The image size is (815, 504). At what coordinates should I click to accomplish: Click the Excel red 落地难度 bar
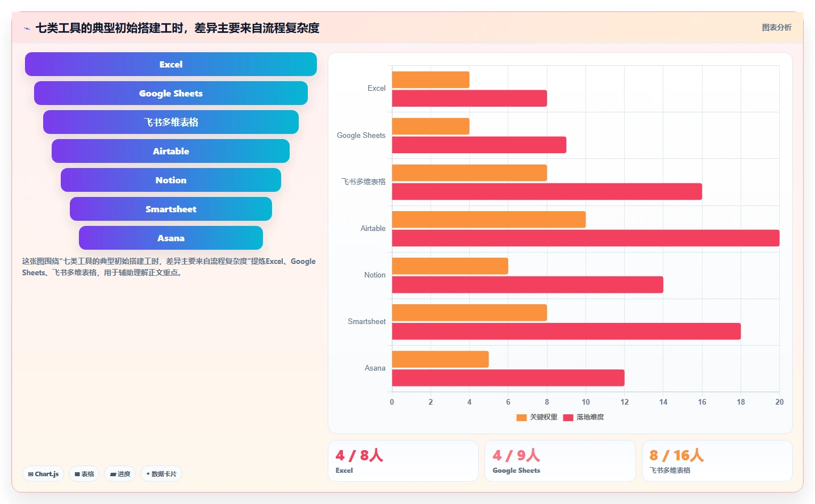click(469, 98)
